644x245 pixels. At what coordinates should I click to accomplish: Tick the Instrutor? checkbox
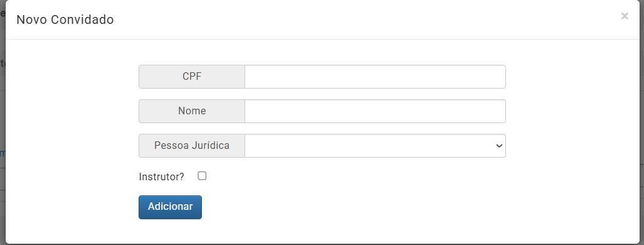pyautogui.click(x=202, y=176)
